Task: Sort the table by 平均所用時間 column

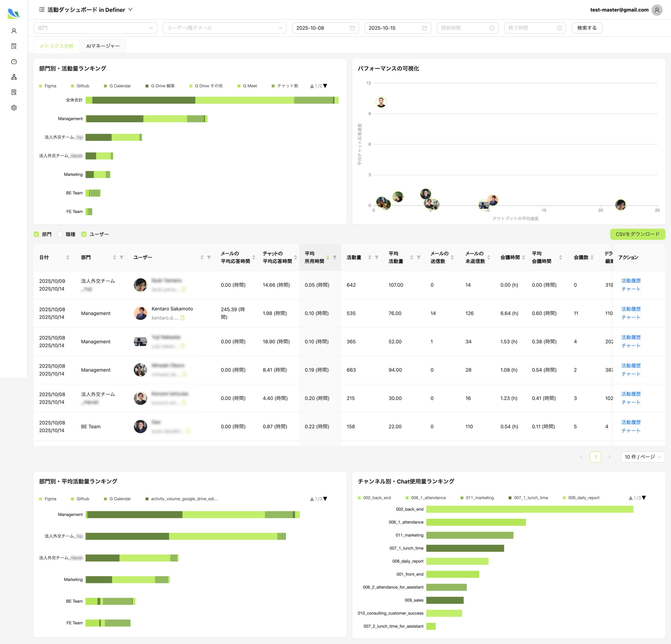Action: (328, 257)
